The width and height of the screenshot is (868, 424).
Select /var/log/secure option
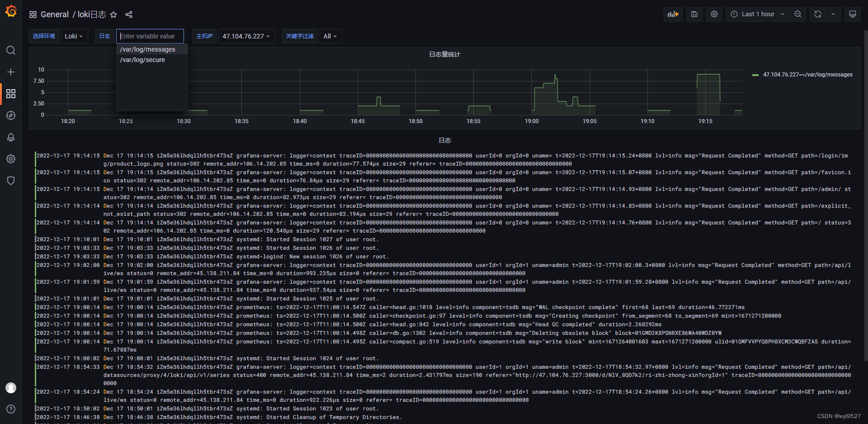[x=152, y=60]
